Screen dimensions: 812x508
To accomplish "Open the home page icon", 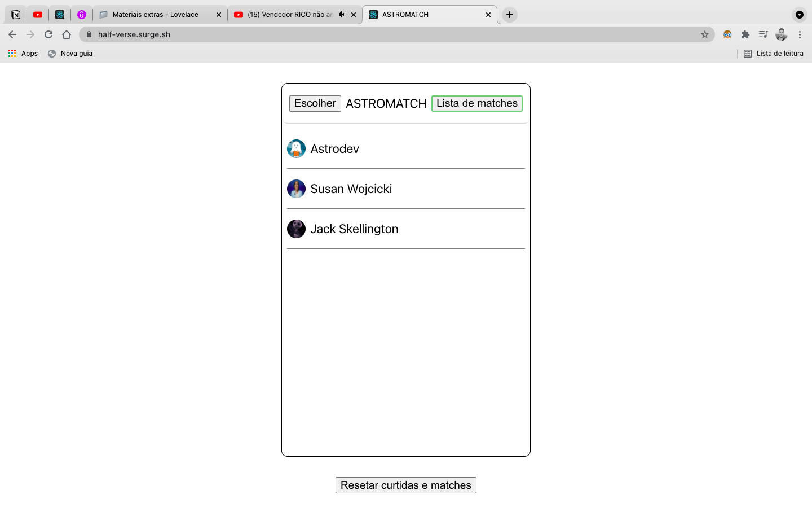I will [x=67, y=34].
